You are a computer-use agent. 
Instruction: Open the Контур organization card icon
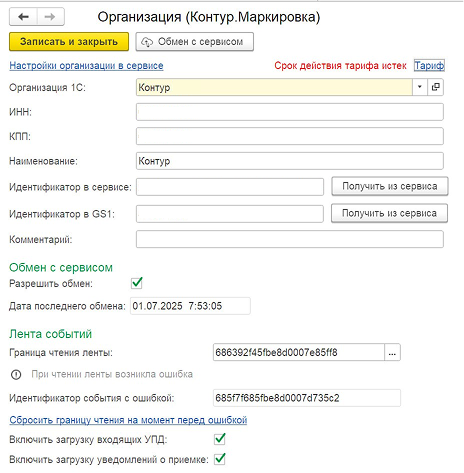click(435, 87)
